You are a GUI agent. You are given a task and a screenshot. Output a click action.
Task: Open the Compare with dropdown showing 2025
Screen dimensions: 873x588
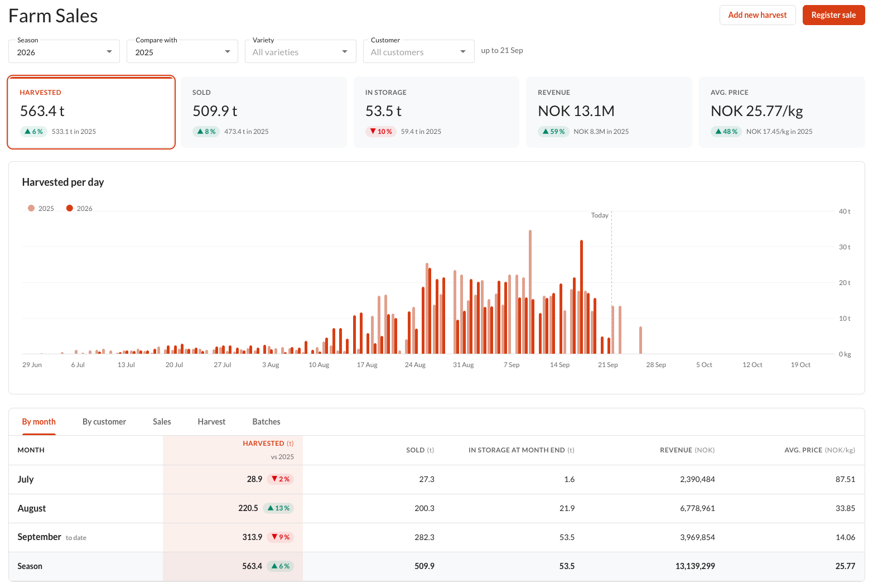(x=182, y=51)
